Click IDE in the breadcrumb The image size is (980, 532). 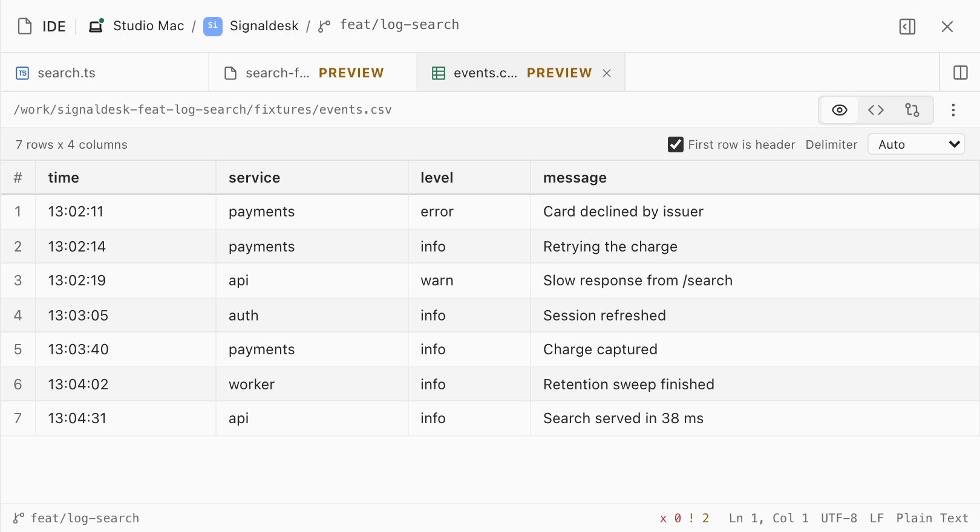(x=54, y=27)
